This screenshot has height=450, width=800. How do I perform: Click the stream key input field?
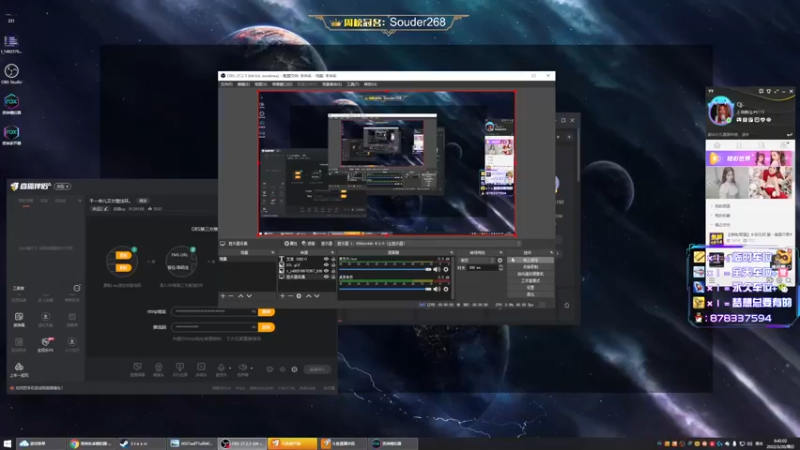[x=214, y=327]
